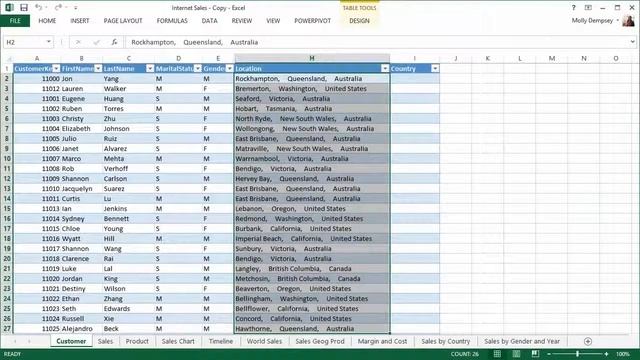The width and height of the screenshot is (640, 360).
Task: Select row 10 header
Action: tap(7, 159)
